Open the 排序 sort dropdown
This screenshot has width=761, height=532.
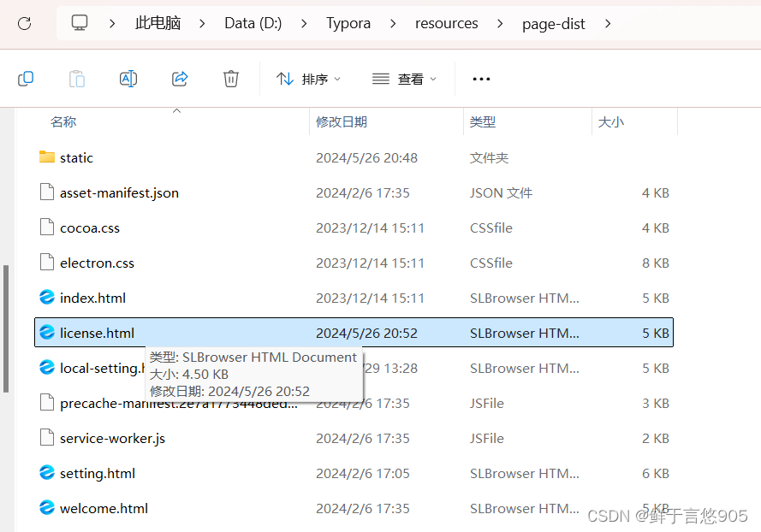309,79
